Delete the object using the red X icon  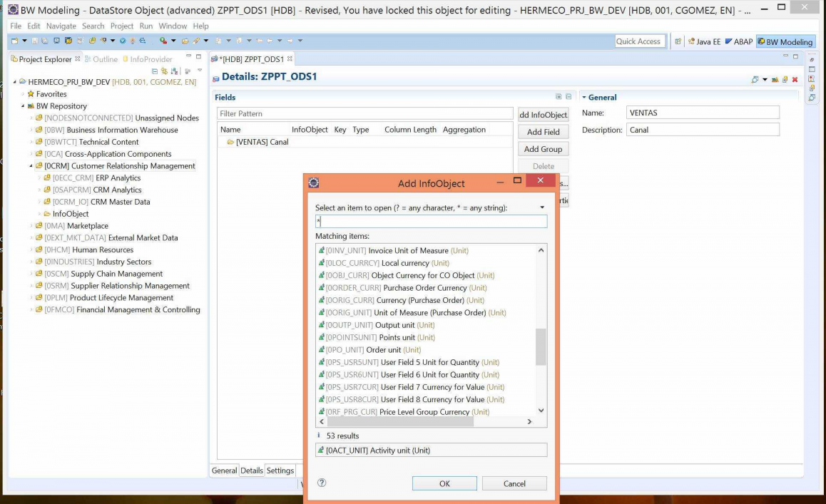(x=794, y=79)
